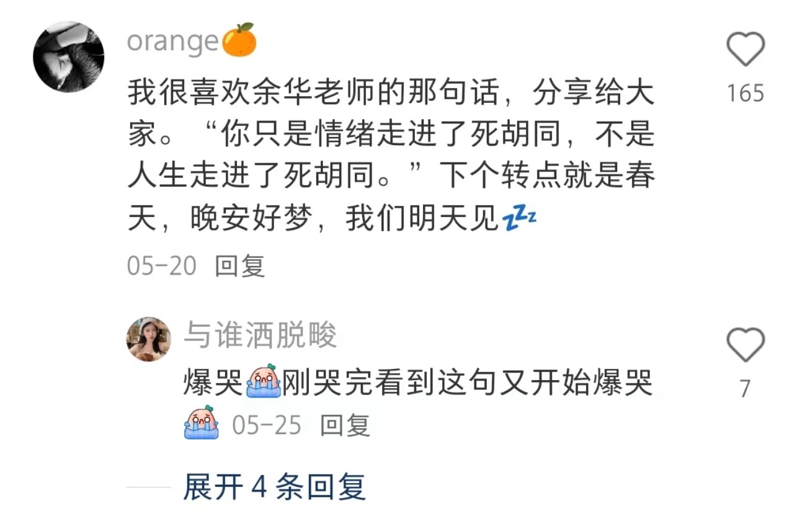Like orange's comment with the heart icon
This screenshot has height=532, width=800.
click(745, 49)
